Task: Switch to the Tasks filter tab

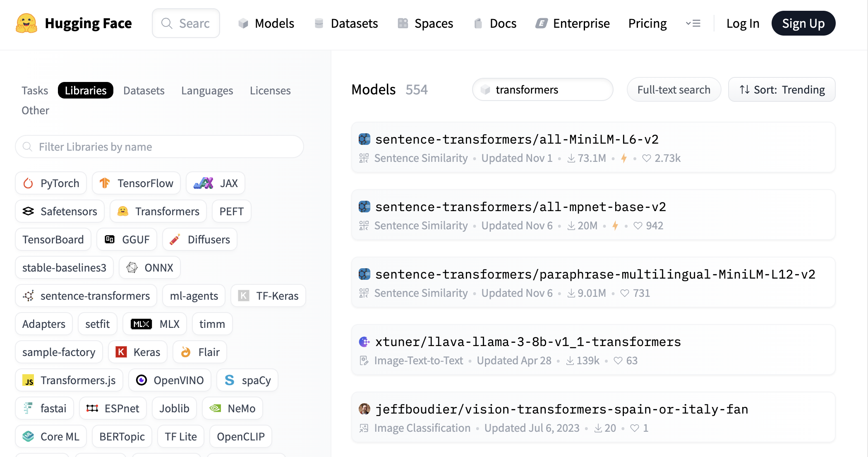Action: tap(35, 91)
